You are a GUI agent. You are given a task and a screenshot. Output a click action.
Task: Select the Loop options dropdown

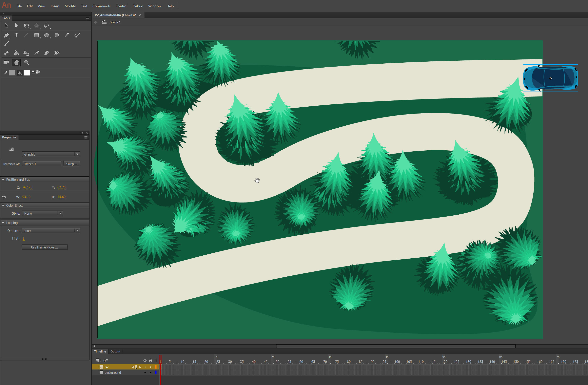click(49, 230)
